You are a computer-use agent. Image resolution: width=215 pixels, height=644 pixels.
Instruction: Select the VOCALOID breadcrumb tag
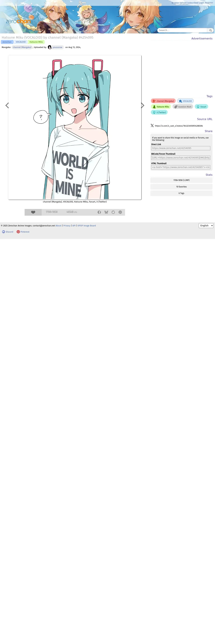tap(21, 42)
